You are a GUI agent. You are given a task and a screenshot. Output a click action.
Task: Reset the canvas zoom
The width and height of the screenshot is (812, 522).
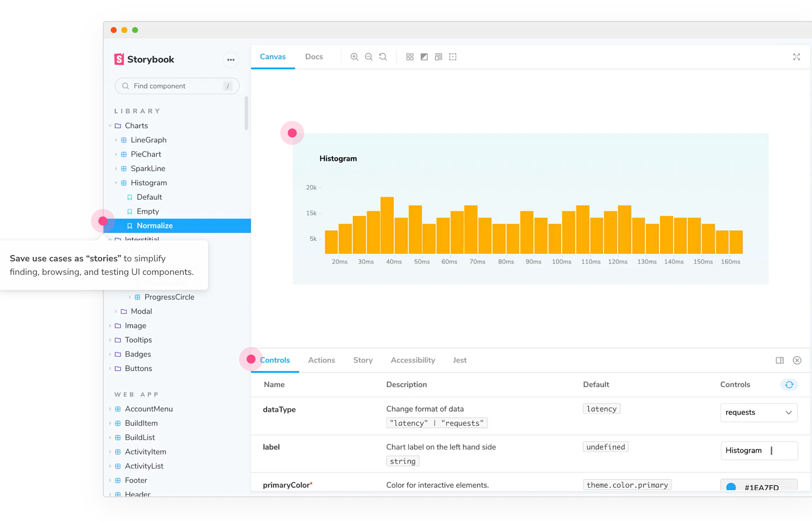coord(383,57)
